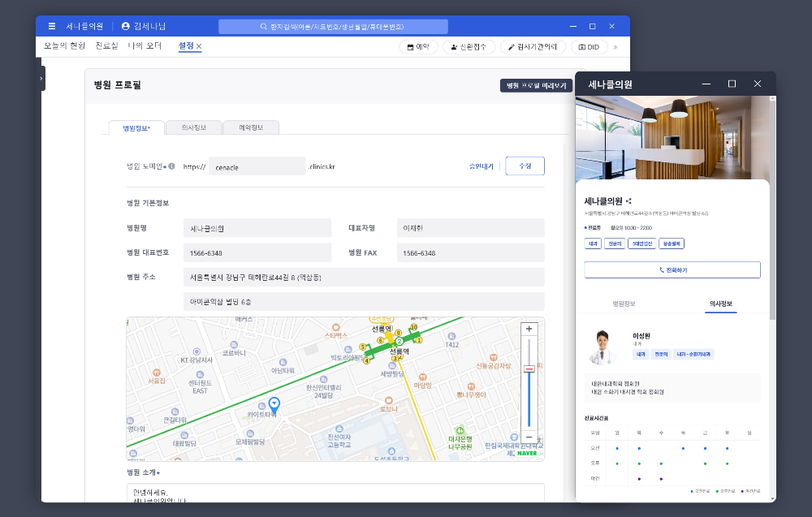This screenshot has width=812, height=517.
Task: Click the monitor icon on DID button
Action: point(582,47)
